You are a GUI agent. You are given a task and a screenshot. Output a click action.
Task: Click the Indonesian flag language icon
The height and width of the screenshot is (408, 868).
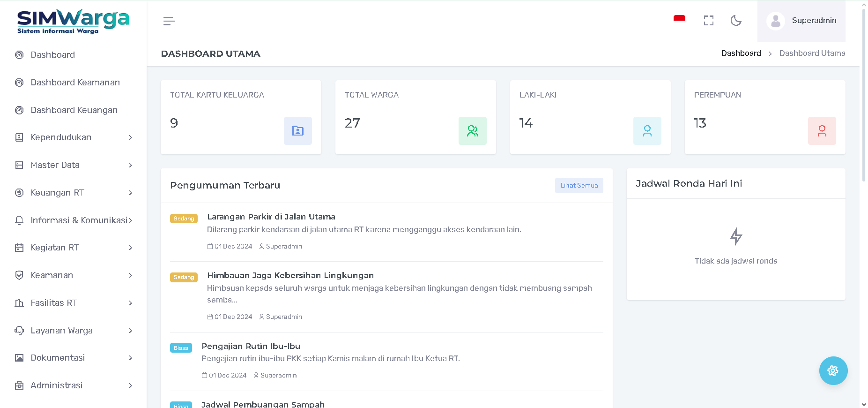pos(679,20)
